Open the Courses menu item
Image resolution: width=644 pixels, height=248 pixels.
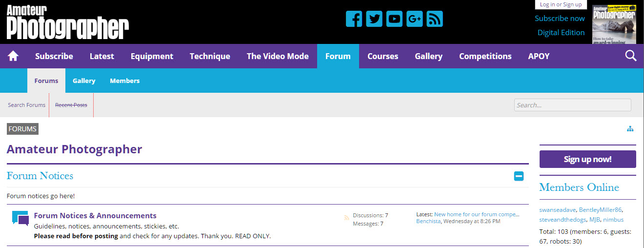[383, 56]
